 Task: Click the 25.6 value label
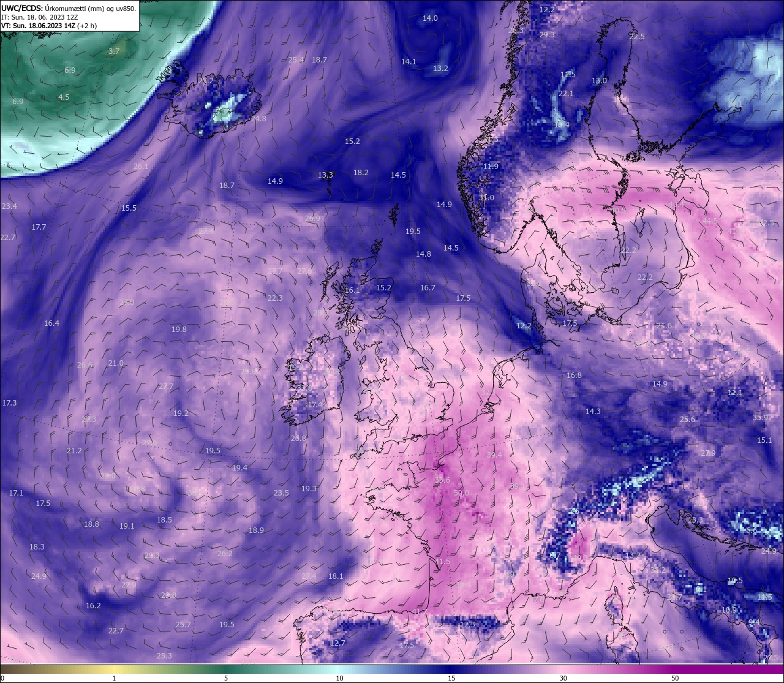(x=687, y=420)
